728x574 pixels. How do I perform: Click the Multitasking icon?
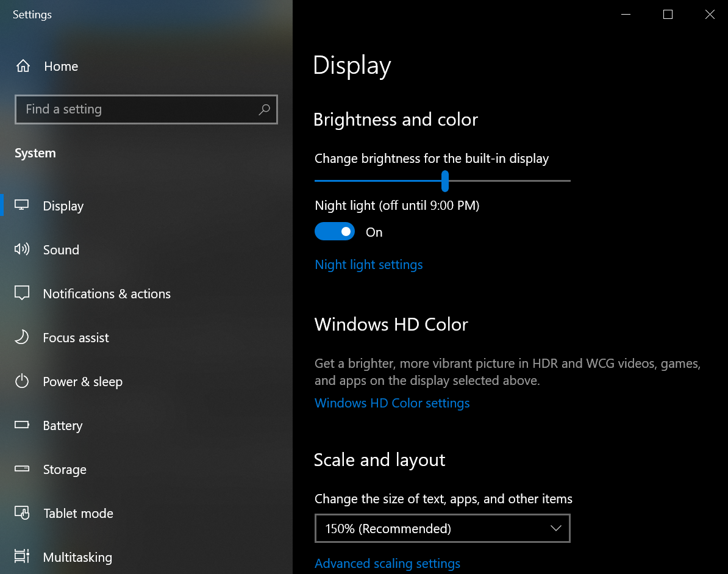[x=22, y=556]
